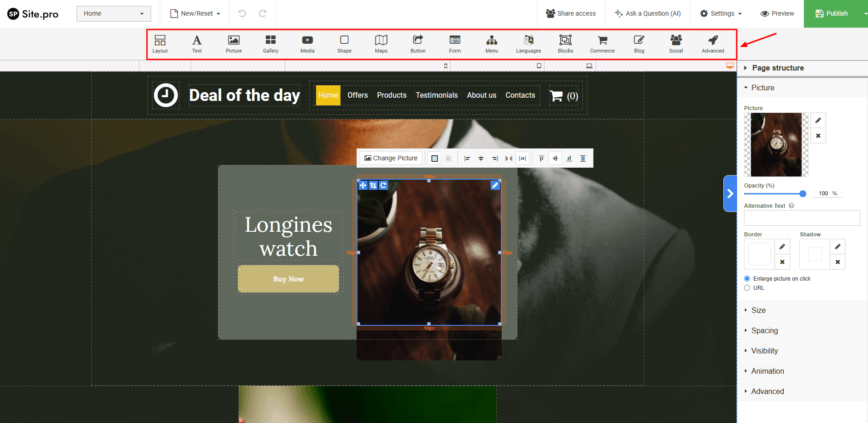Open the Commerce tool
Screen dimensions: 868x423
[602, 44]
